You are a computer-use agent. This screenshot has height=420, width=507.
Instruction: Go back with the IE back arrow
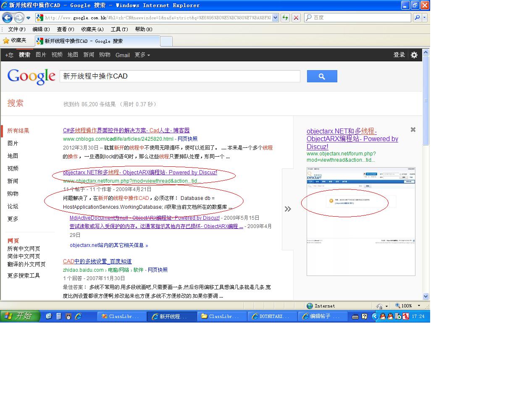point(7,18)
